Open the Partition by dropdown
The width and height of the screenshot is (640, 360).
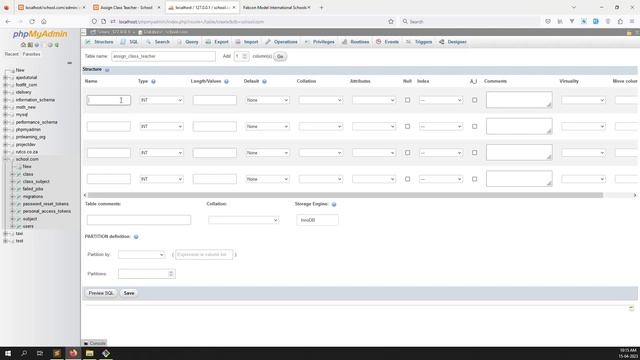pos(141,255)
